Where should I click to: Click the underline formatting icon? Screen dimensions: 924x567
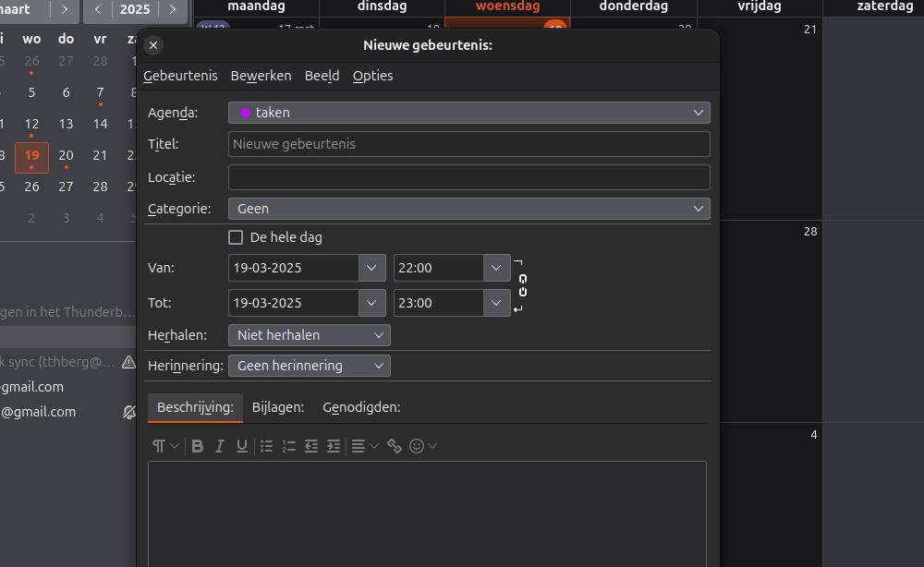click(242, 446)
